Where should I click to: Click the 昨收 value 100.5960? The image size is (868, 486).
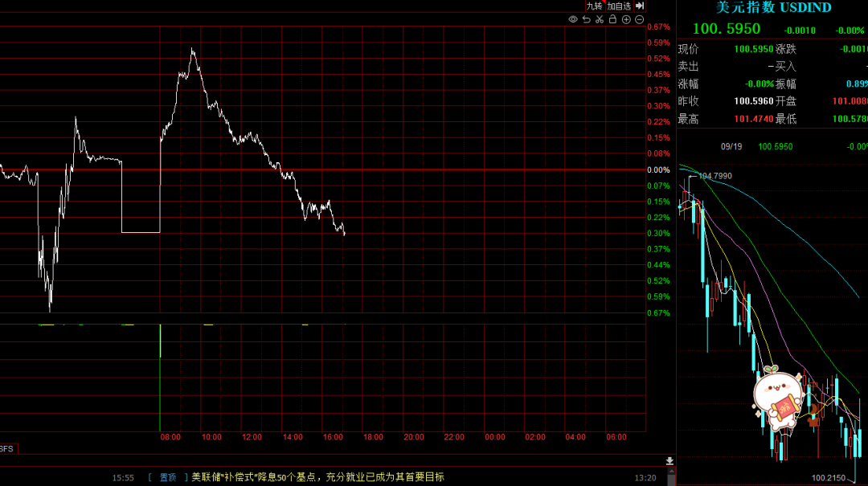pyautogui.click(x=753, y=101)
